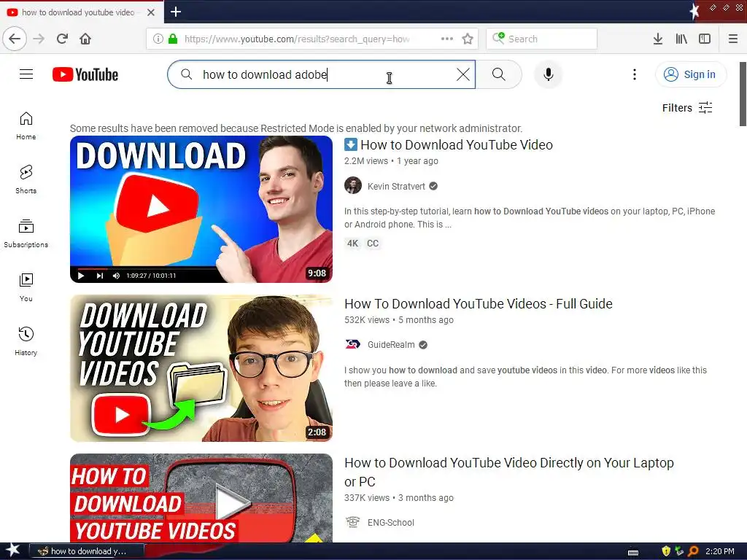Close the YouTube search tab
This screenshot has width=747, height=560.
click(151, 12)
